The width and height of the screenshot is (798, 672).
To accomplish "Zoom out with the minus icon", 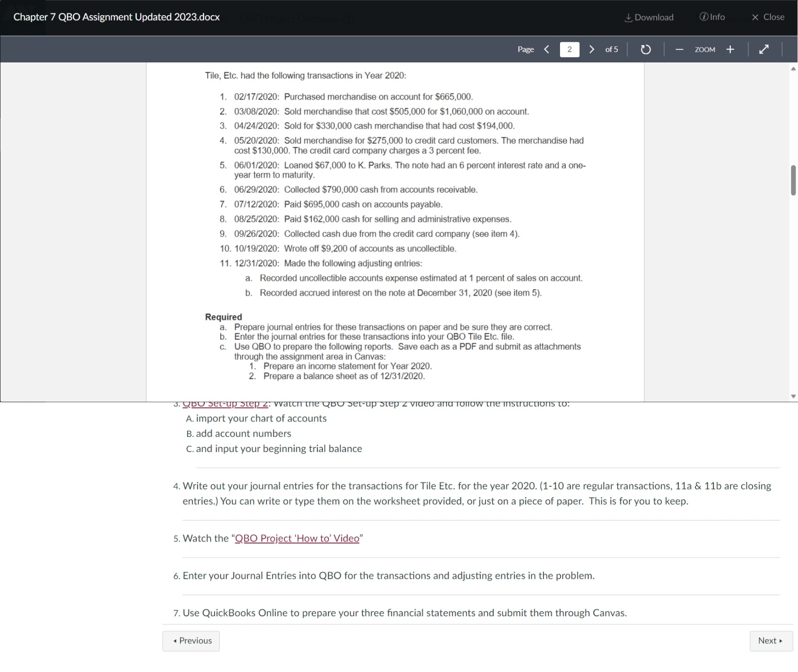I will coord(679,49).
